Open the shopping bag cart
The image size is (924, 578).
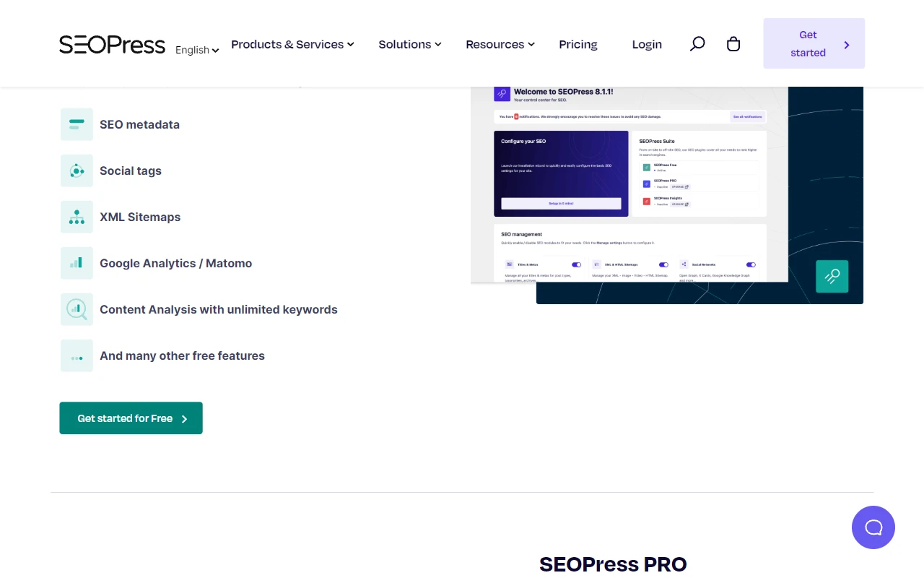coord(733,44)
